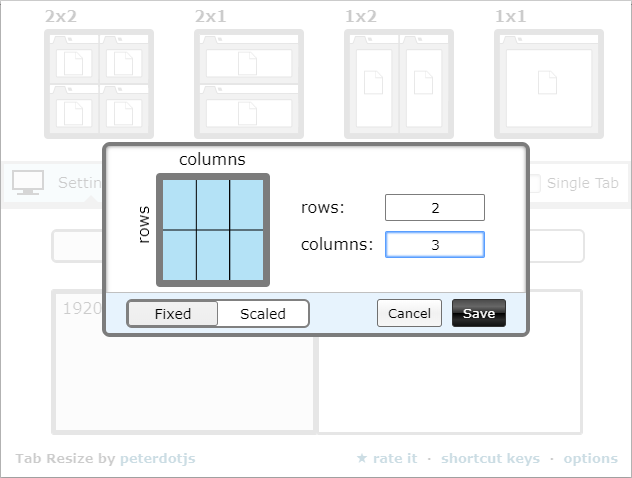
Task: Select the 2x1 layout icon
Action: (x=249, y=84)
